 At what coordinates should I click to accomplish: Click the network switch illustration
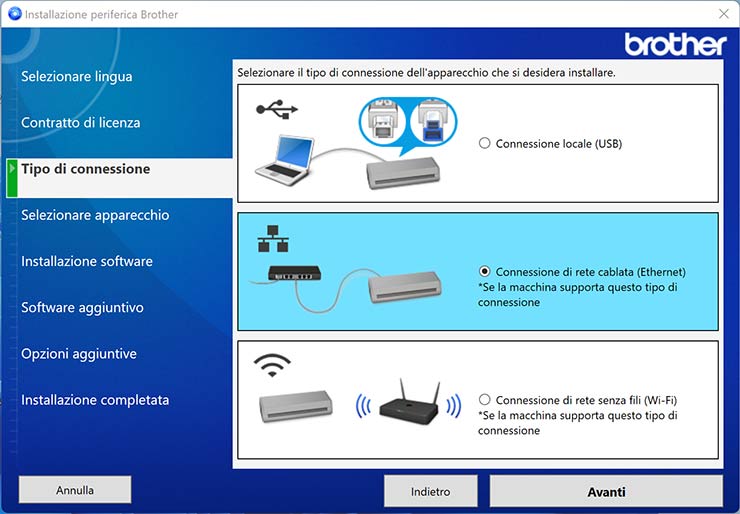tap(297, 272)
